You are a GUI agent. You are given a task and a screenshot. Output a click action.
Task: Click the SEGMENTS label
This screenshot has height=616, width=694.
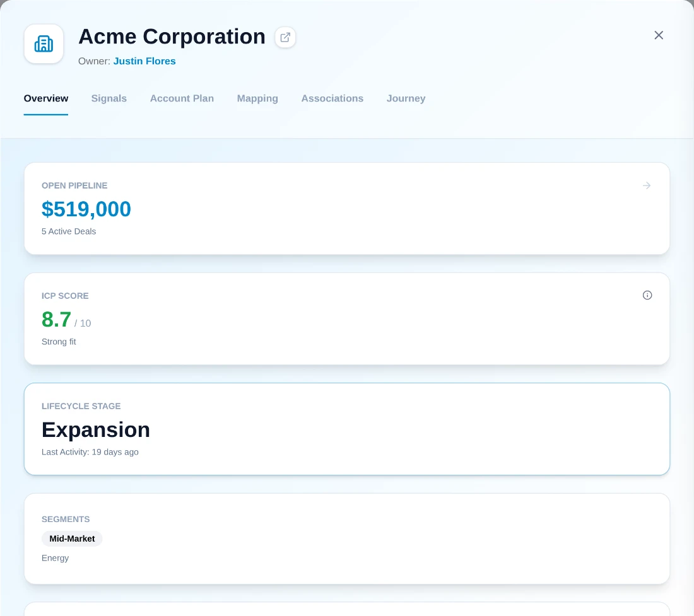coord(66,519)
